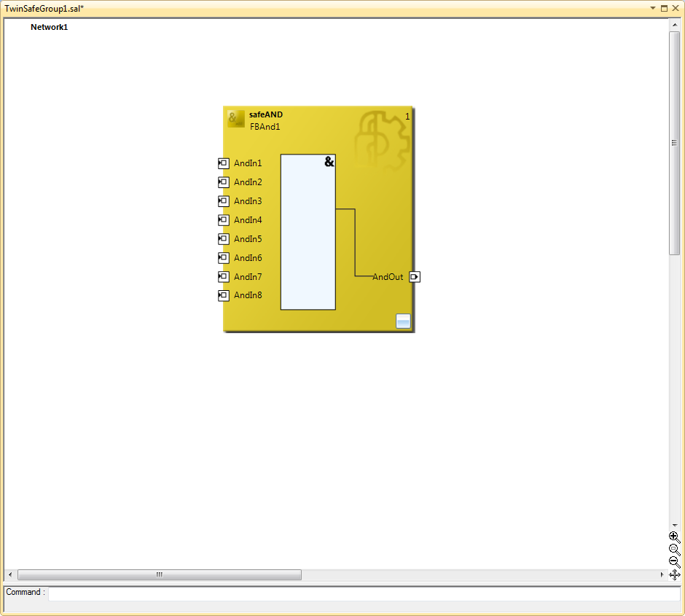Click the AndIn2 input port connector
The image size is (685, 616).
coord(223,182)
